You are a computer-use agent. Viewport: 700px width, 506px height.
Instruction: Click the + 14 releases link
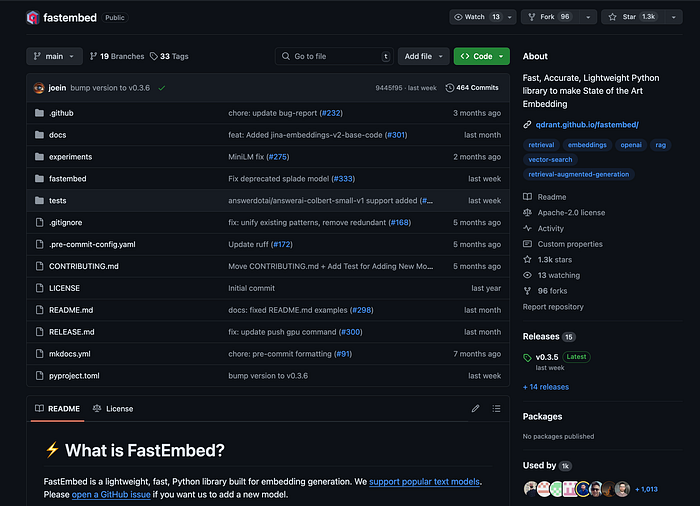(x=546, y=387)
